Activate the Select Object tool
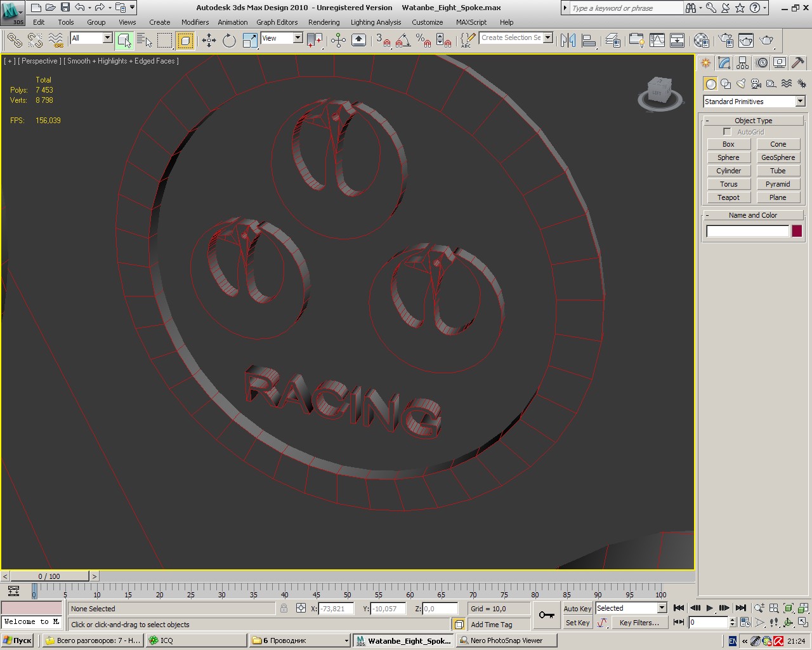This screenshot has height=650, width=812. click(x=124, y=41)
